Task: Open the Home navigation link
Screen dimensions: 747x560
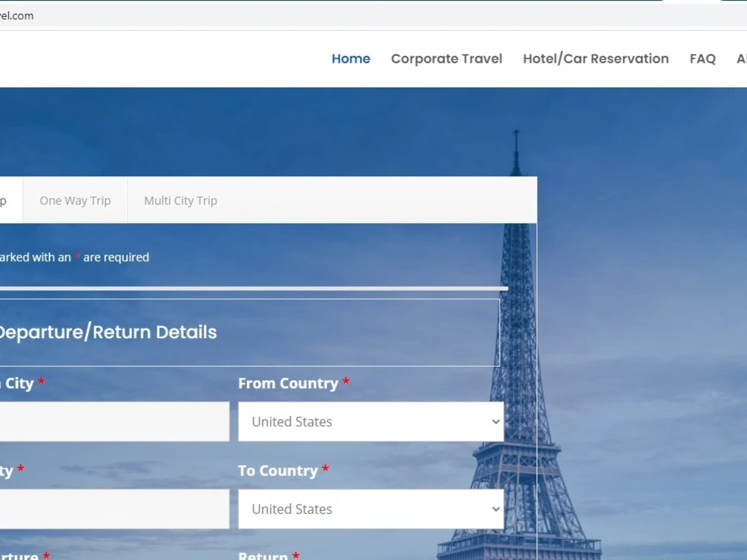Action: coord(350,58)
